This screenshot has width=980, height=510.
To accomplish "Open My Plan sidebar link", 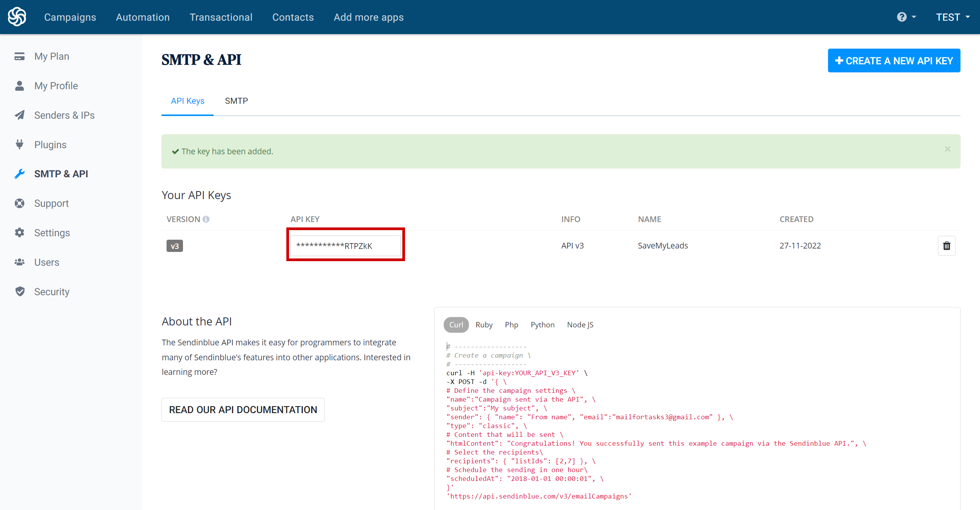I will [x=52, y=56].
